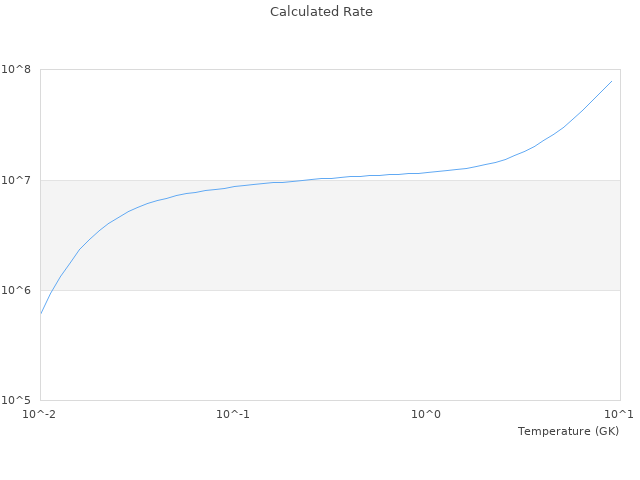This screenshot has height=480, width=640.
Task: Click the top border line of the plot
Action: pyautogui.click(x=330, y=69)
